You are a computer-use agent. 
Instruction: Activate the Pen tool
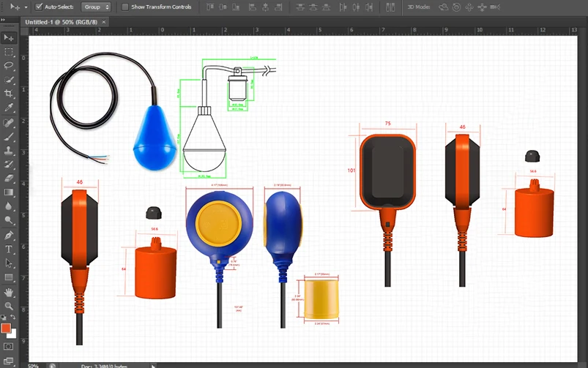click(8, 236)
